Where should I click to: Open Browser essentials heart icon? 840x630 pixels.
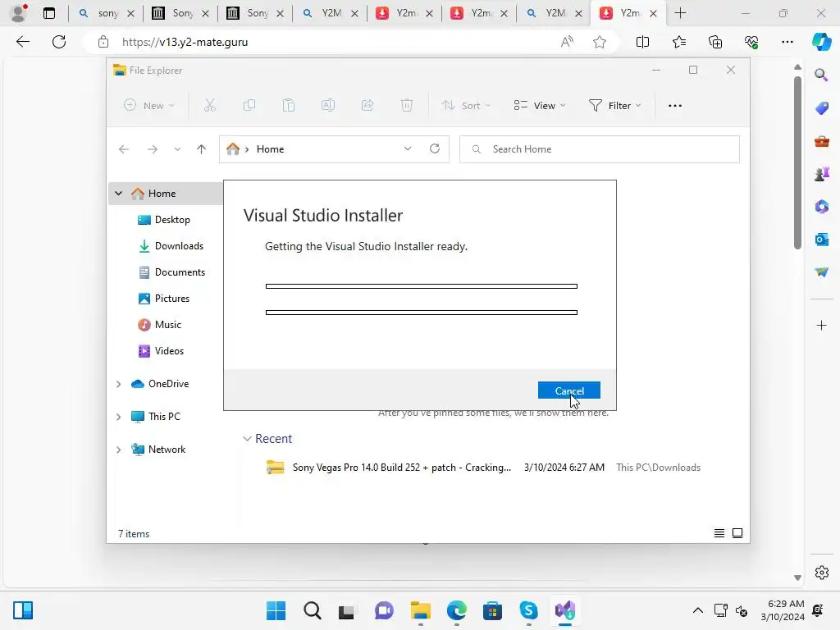pyautogui.click(x=751, y=42)
